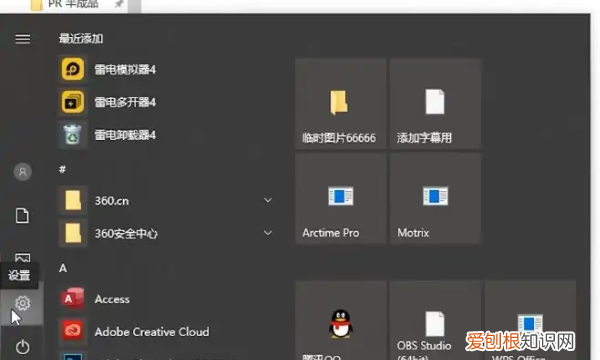Jump via the A letter header
Image resolution: width=600 pixels, height=360 pixels.
tap(63, 268)
